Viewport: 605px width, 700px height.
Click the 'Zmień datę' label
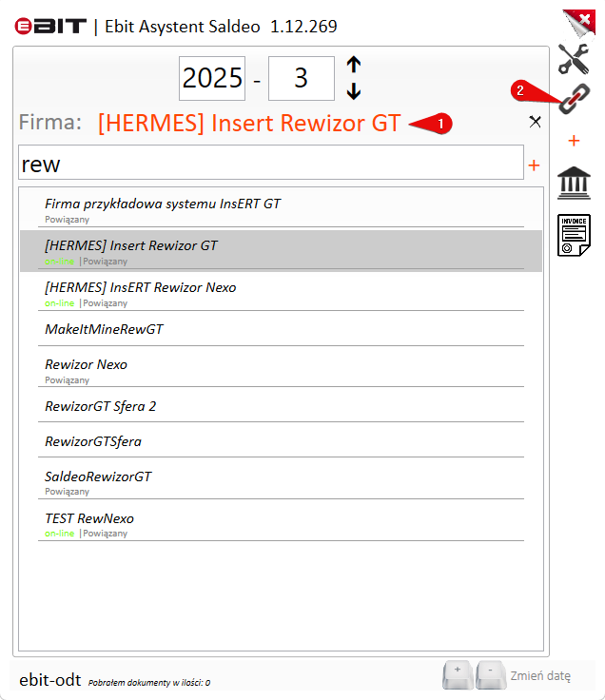pos(540,676)
